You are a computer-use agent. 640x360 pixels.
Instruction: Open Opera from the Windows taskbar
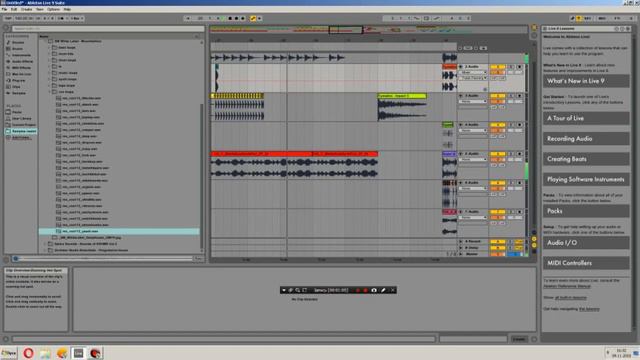tap(28, 353)
